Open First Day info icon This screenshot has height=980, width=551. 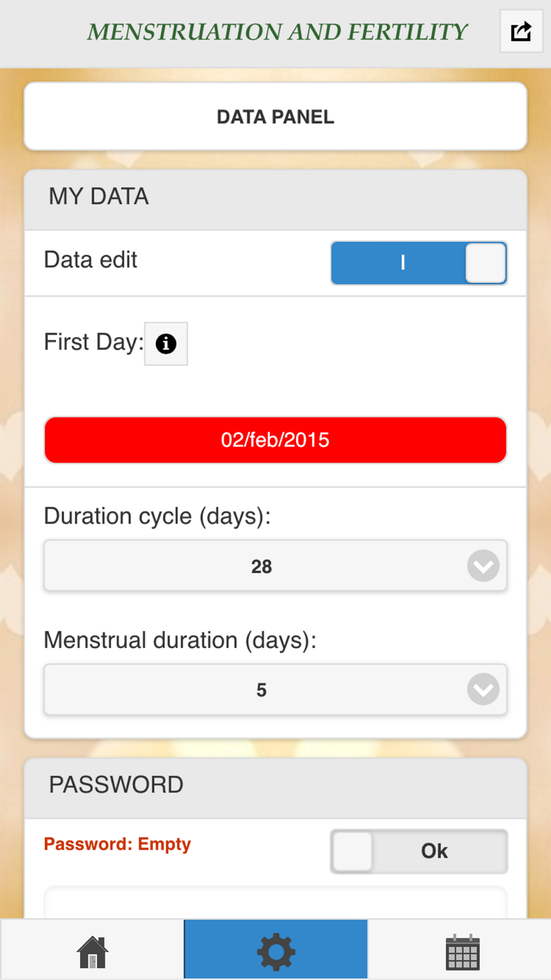[x=166, y=344]
